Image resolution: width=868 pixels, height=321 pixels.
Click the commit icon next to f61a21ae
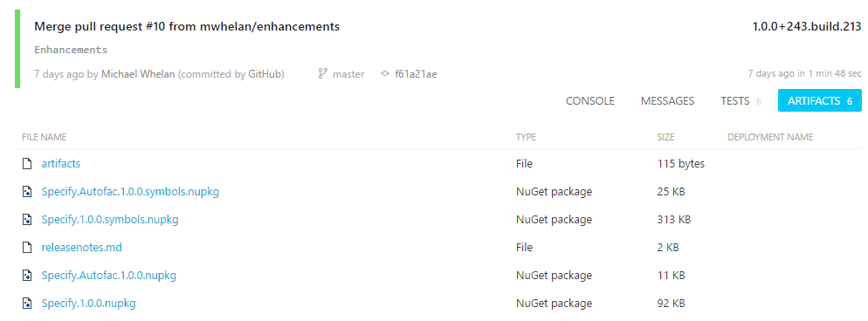click(x=385, y=74)
